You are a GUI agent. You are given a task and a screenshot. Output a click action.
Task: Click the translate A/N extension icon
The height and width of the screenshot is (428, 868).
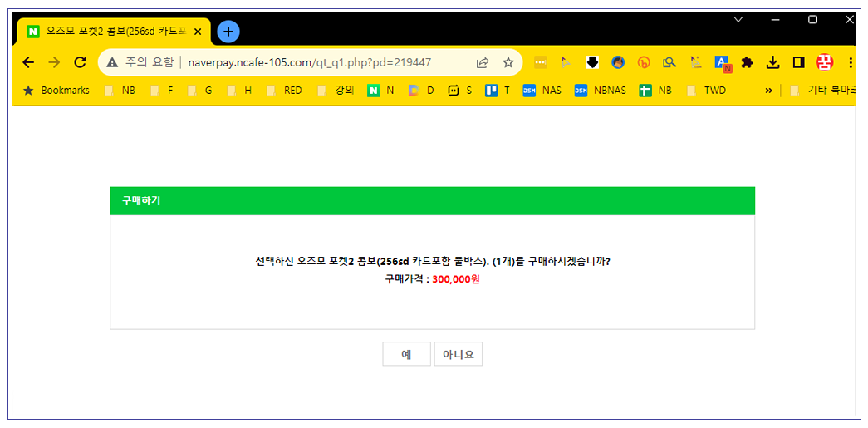pos(722,63)
